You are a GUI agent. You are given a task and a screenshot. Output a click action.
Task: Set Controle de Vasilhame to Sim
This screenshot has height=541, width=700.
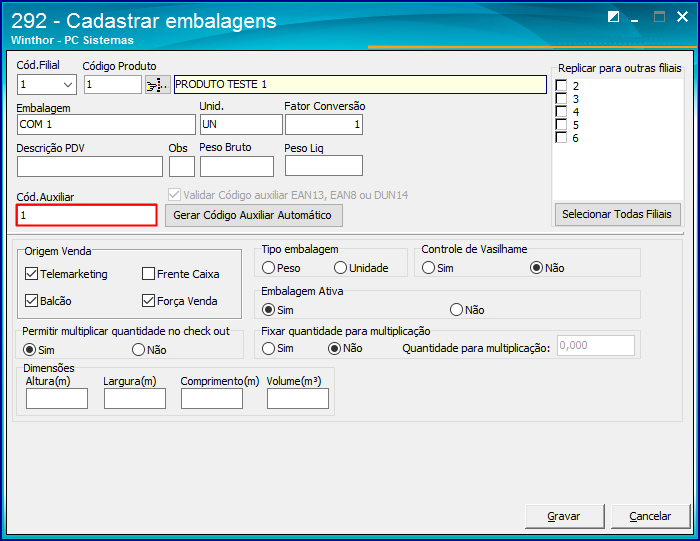tap(428, 268)
